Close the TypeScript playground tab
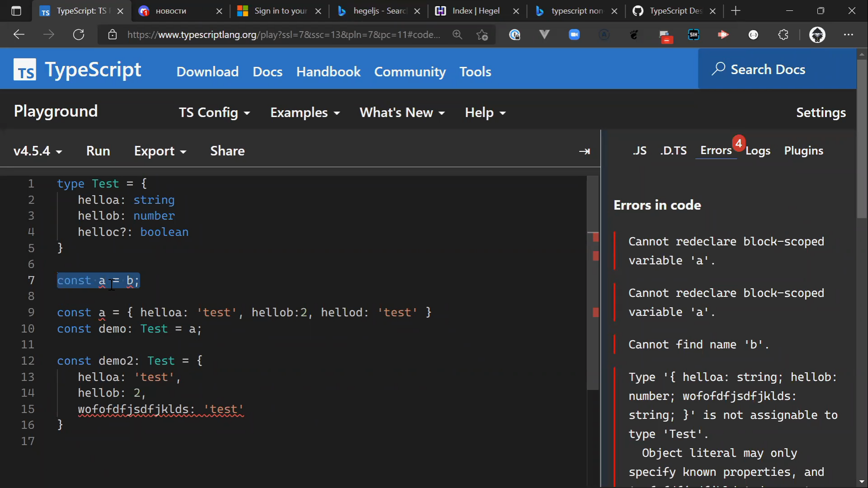Viewport: 868px width, 488px height. 120,11
